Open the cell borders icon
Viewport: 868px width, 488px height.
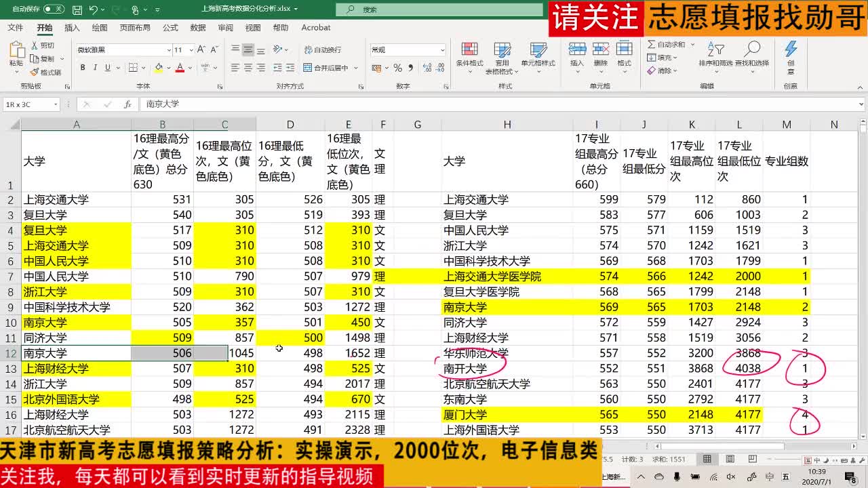pyautogui.click(x=134, y=68)
